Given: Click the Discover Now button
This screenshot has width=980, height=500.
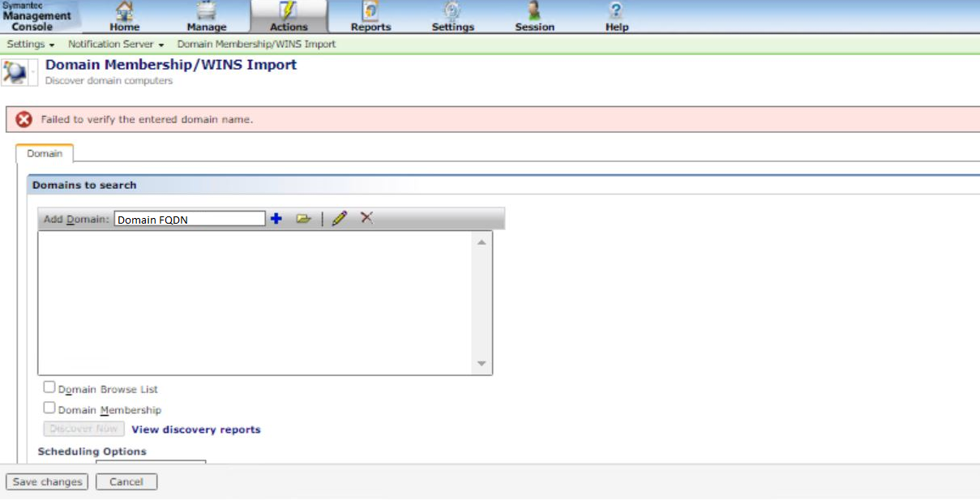Looking at the screenshot, I should click(83, 429).
